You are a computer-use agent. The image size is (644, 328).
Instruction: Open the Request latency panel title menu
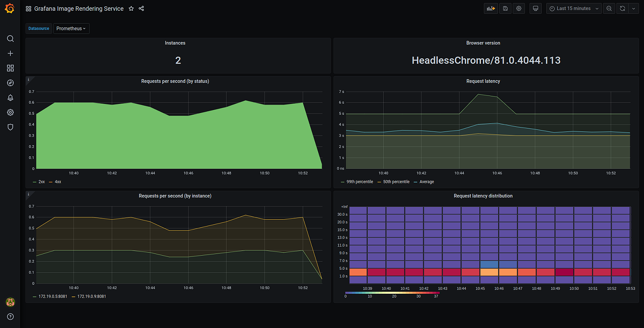(x=483, y=81)
